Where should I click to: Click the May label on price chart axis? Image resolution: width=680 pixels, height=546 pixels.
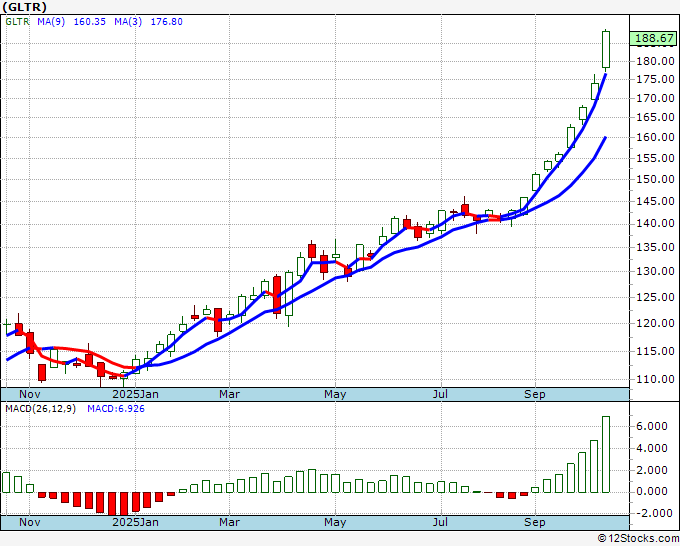335,394
